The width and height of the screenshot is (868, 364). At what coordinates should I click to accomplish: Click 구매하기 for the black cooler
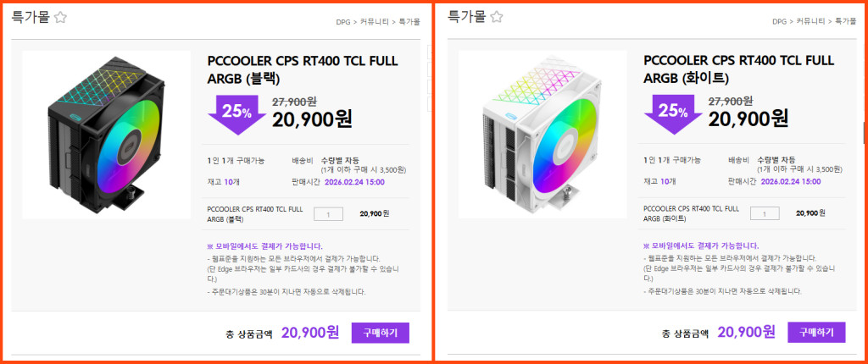click(381, 333)
